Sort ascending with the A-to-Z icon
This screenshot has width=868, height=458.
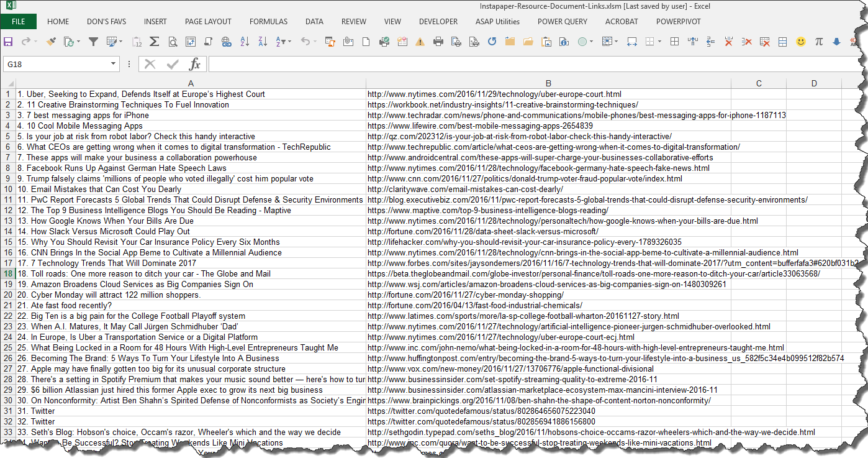click(x=245, y=42)
